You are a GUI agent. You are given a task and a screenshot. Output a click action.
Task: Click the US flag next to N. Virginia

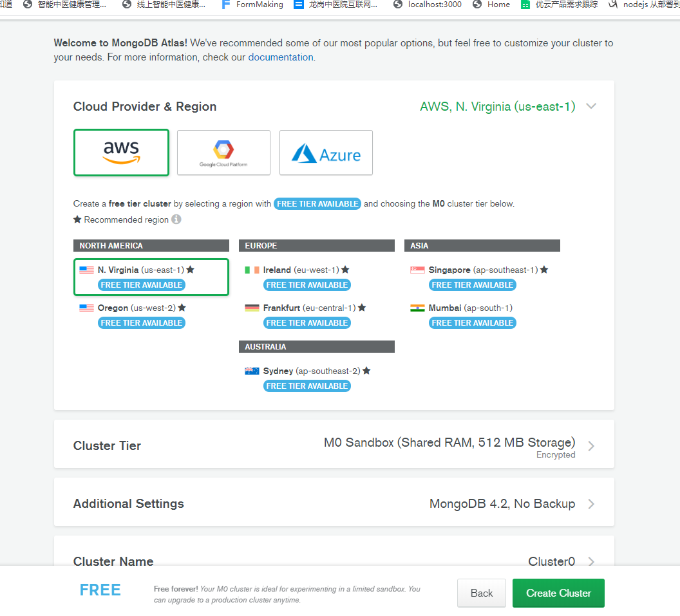pos(87,270)
